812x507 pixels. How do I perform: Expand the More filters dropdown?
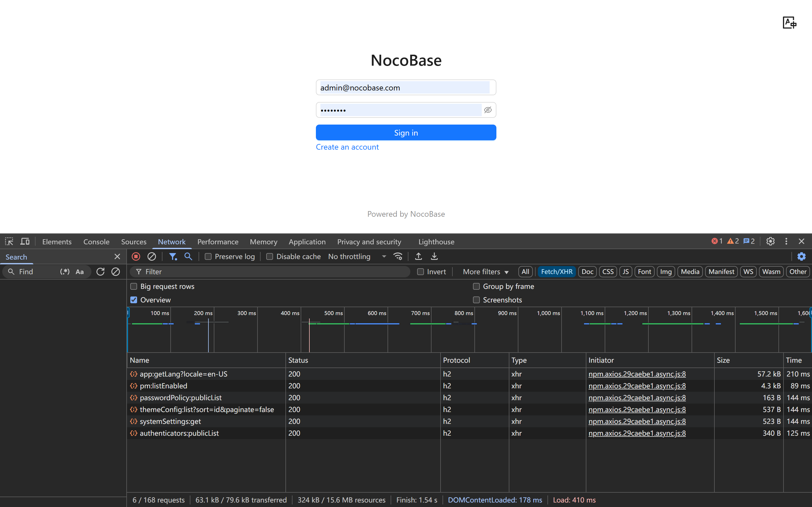click(x=485, y=272)
